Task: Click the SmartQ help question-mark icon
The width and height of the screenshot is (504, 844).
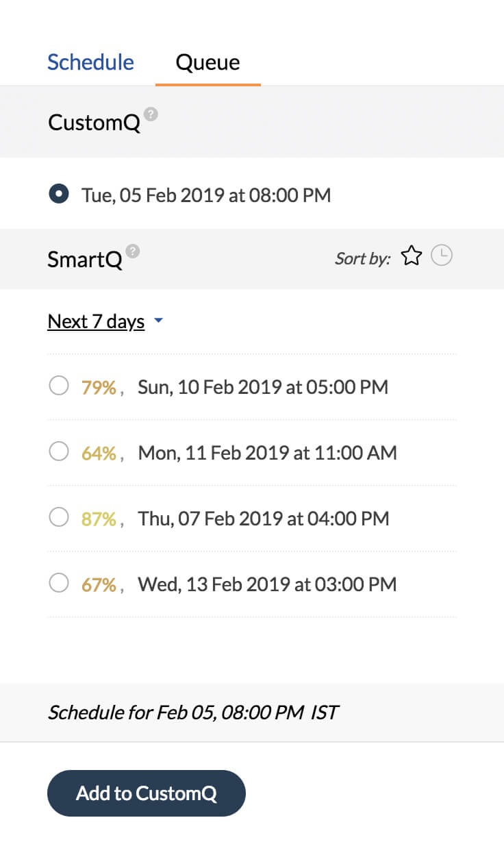Action: point(133,251)
